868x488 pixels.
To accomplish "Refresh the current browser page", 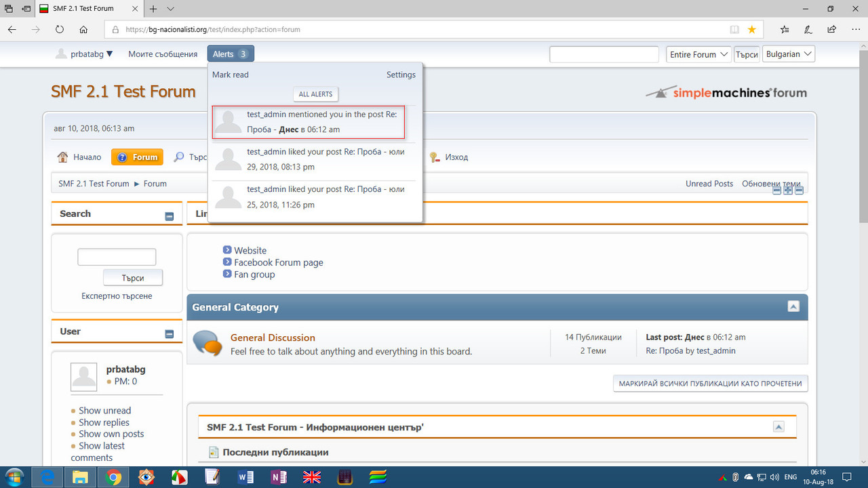I will coord(60,30).
